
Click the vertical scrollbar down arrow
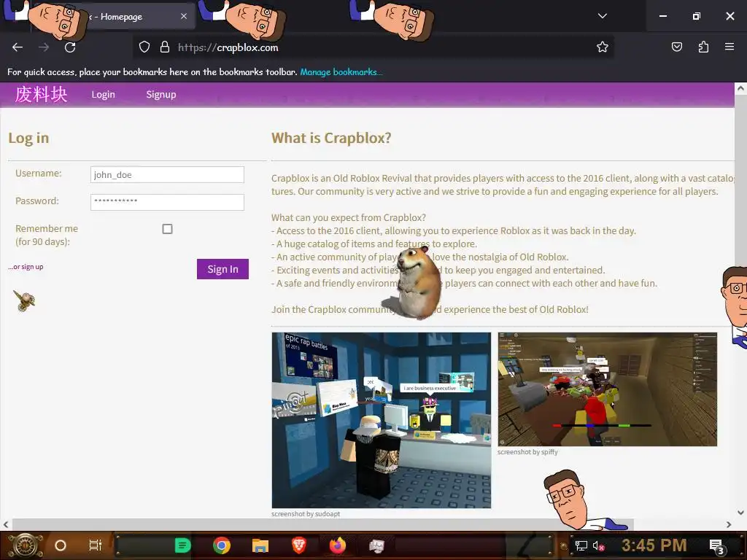coord(740,513)
